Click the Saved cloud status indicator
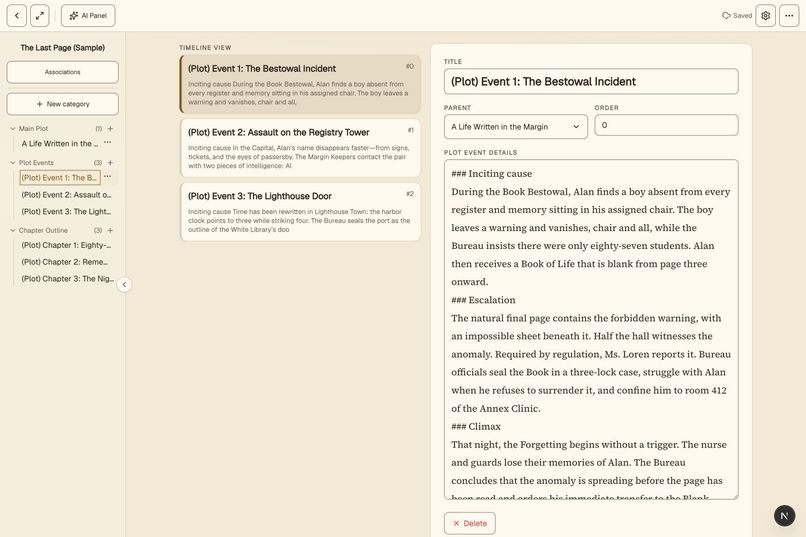The width and height of the screenshot is (806, 537). pyautogui.click(x=737, y=15)
